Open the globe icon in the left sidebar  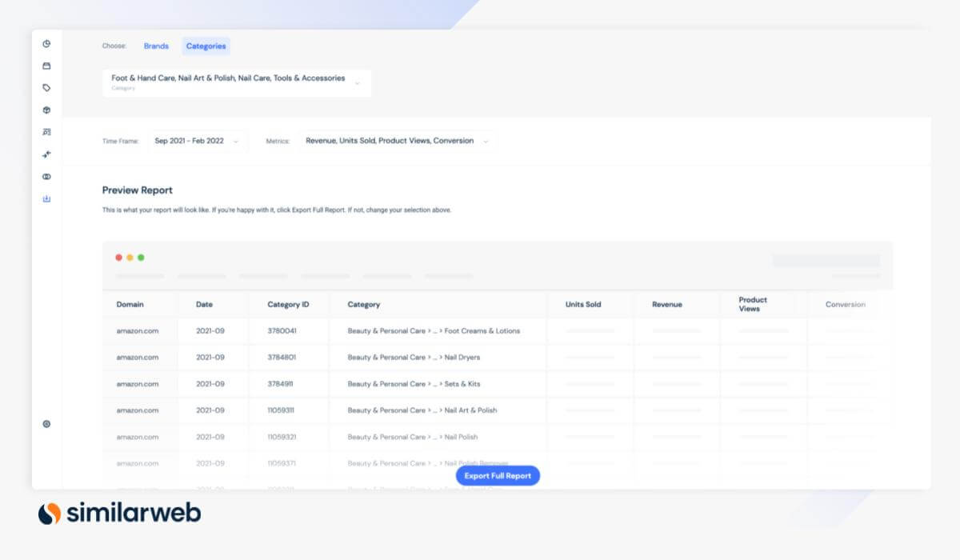[x=46, y=110]
